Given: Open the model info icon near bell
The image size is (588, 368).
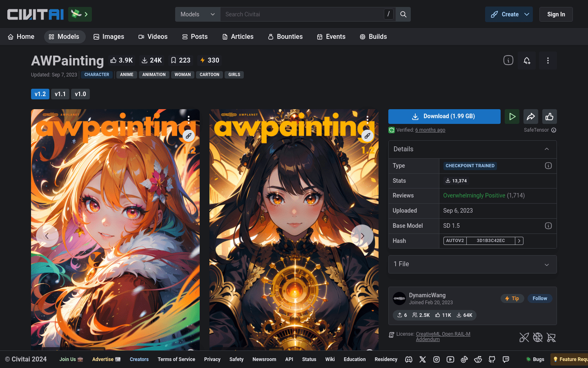Looking at the screenshot, I should pos(508,61).
